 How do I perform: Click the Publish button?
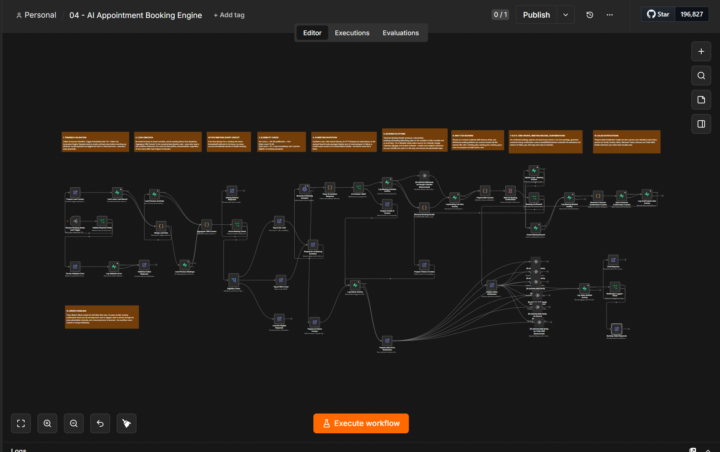coord(536,15)
